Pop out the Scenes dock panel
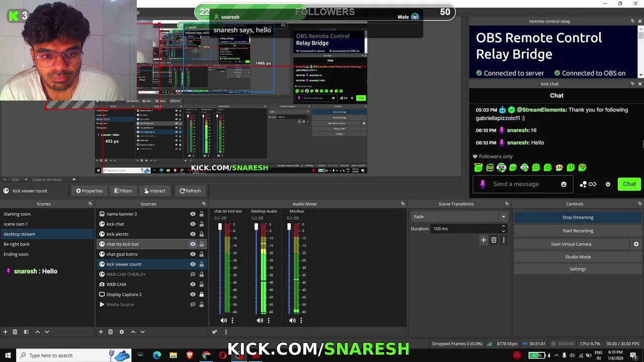 [90, 204]
